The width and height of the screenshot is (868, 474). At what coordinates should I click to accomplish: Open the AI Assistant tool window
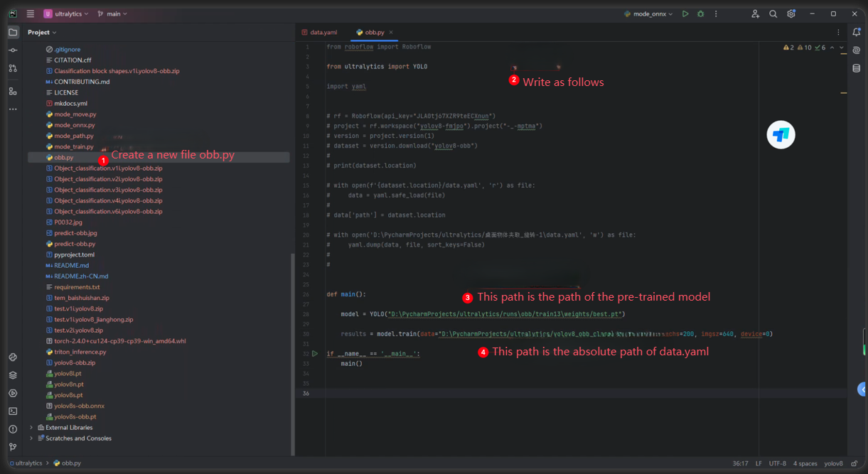tap(857, 50)
